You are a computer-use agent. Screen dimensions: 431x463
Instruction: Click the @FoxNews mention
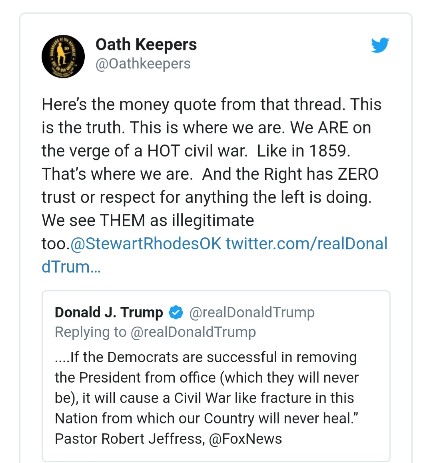pos(245,439)
